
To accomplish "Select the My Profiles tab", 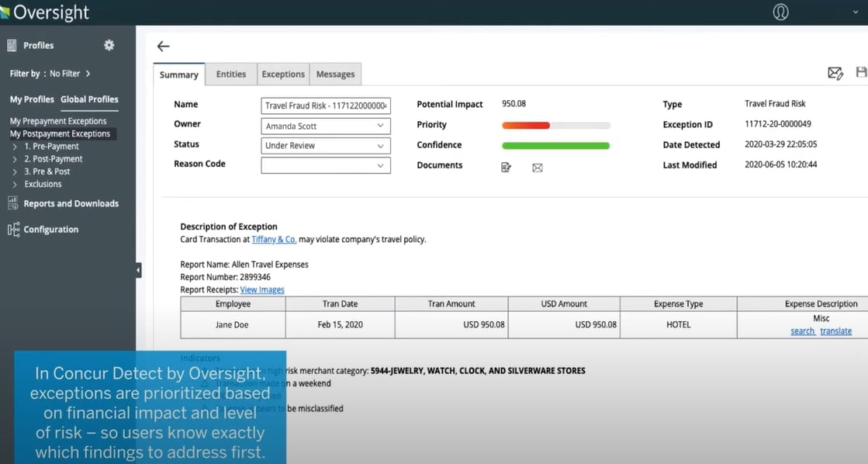I will (x=32, y=99).
